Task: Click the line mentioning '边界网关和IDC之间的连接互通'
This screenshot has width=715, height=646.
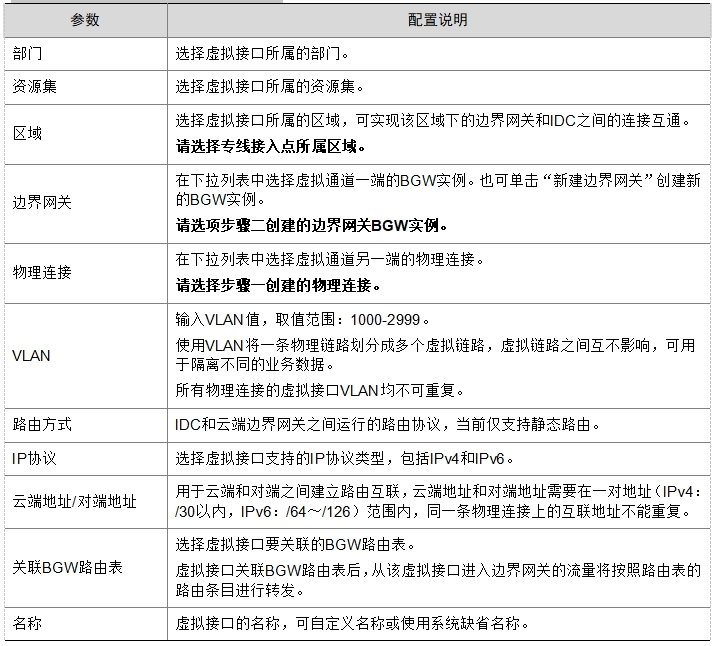Action: point(434,121)
